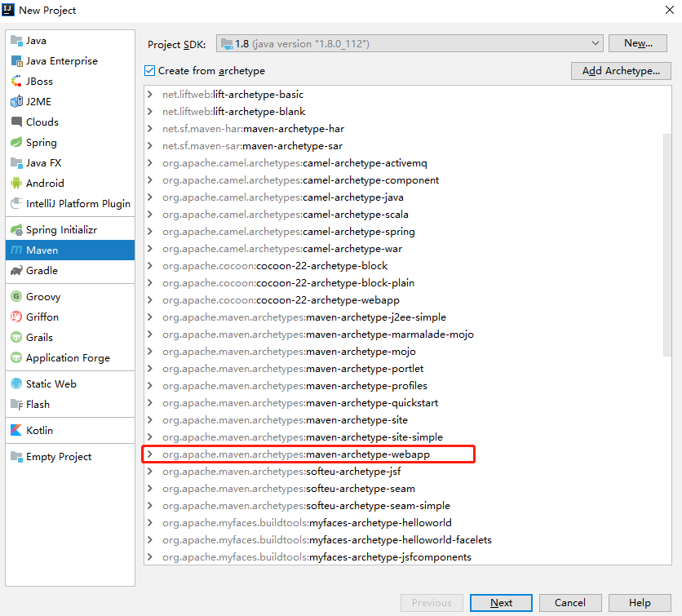Select Empty Project type
The width and height of the screenshot is (682, 616).
point(70,456)
